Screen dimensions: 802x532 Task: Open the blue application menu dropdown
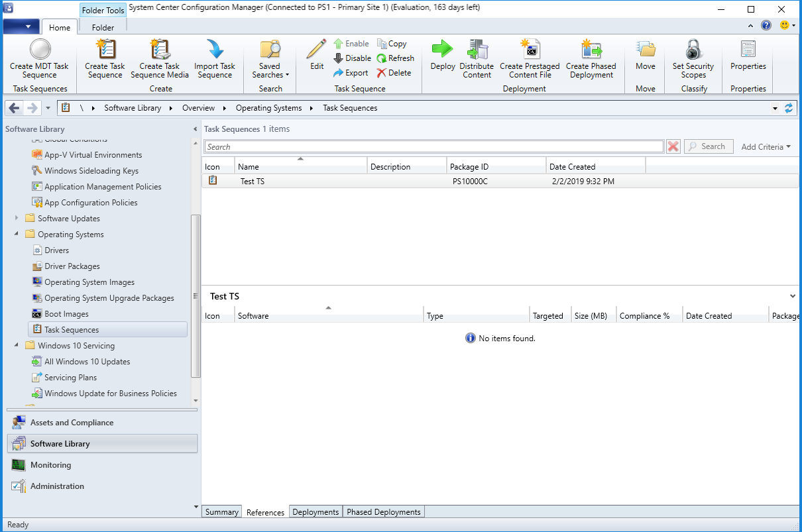pos(21,27)
